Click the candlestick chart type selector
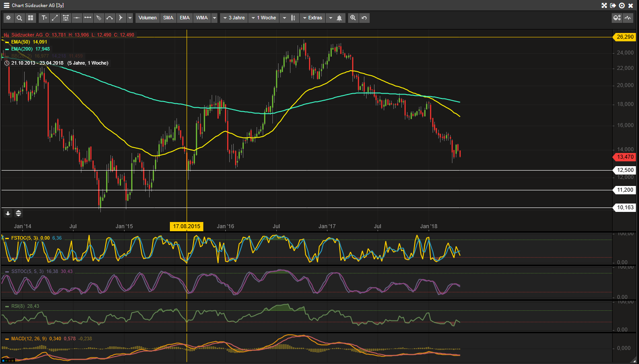 point(292,18)
